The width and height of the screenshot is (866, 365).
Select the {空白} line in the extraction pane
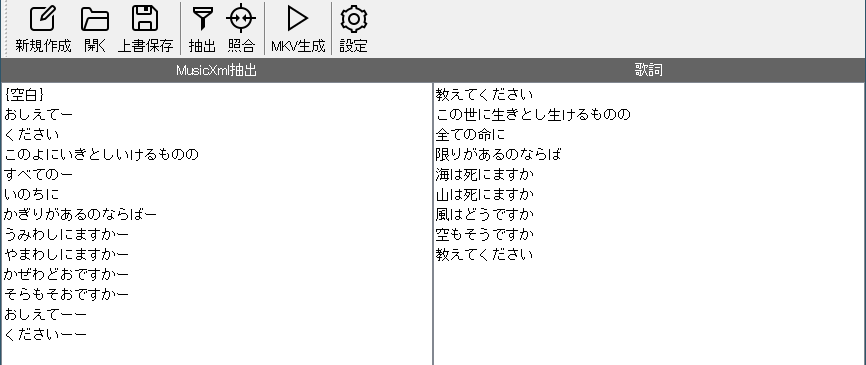point(24,95)
